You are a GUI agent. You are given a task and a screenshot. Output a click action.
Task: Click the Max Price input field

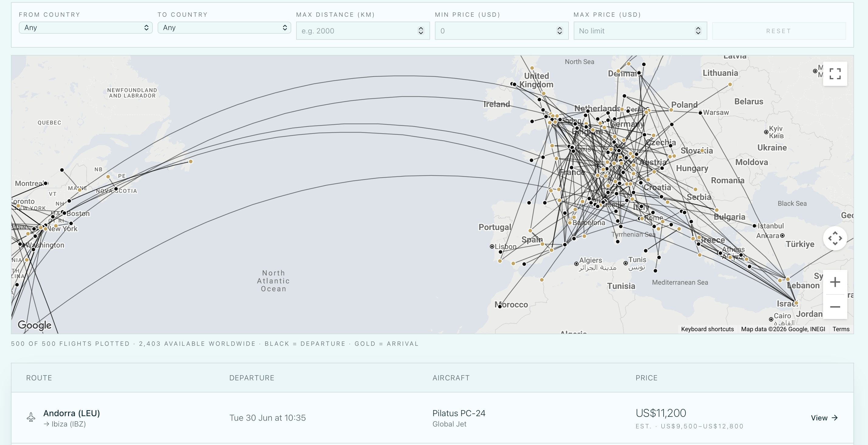point(640,31)
